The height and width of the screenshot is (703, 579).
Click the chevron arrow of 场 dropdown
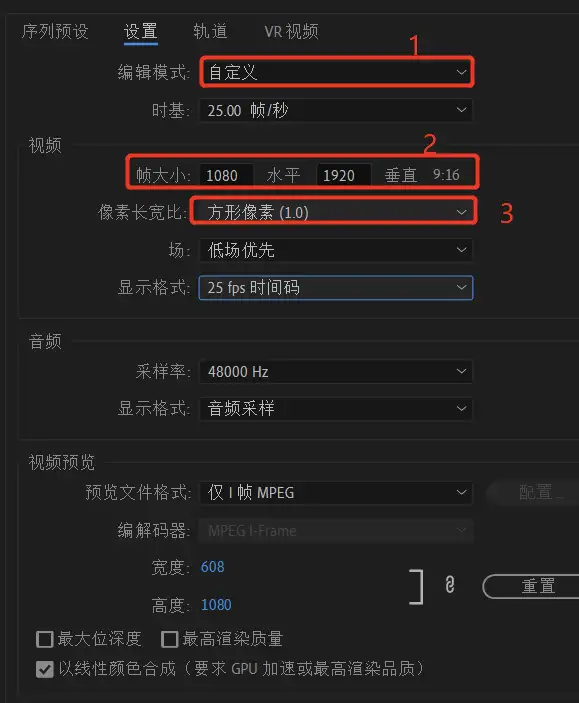click(461, 250)
